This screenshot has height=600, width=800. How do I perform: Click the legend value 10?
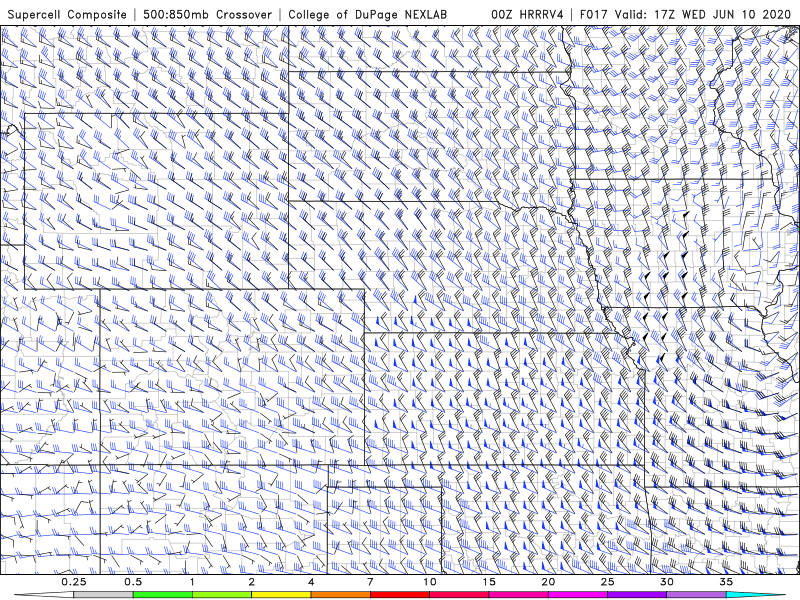pyautogui.click(x=430, y=582)
